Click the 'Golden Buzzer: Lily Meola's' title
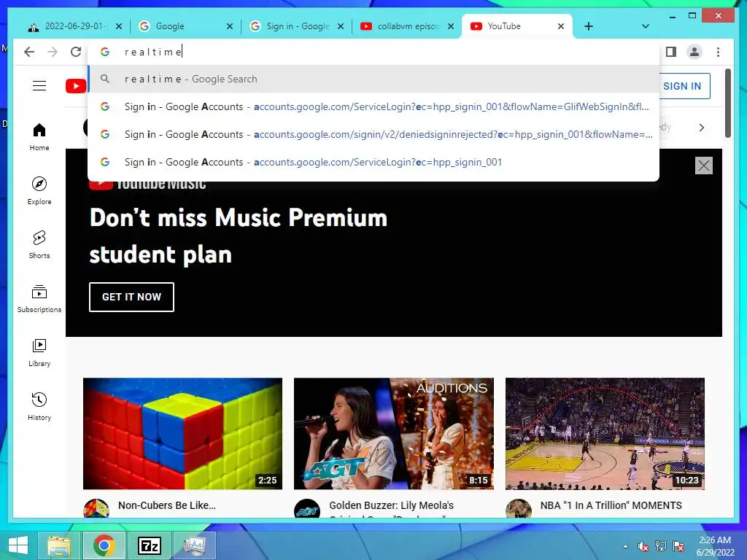 391,505
